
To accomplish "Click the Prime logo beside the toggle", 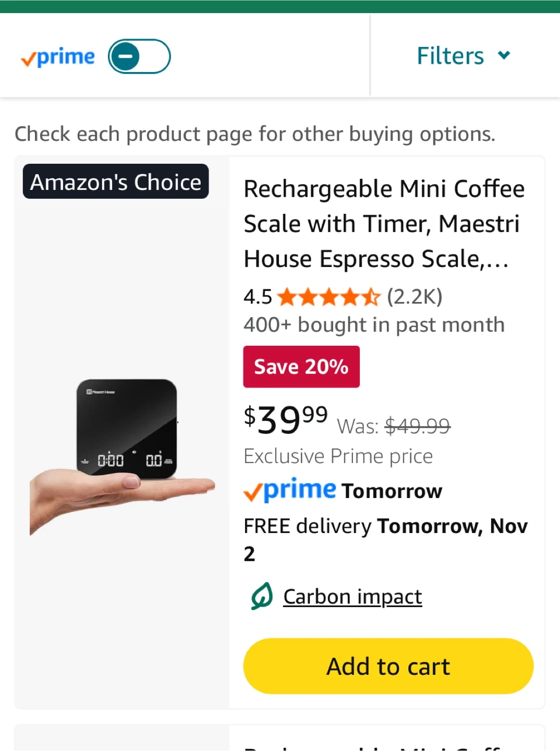I will click(58, 57).
